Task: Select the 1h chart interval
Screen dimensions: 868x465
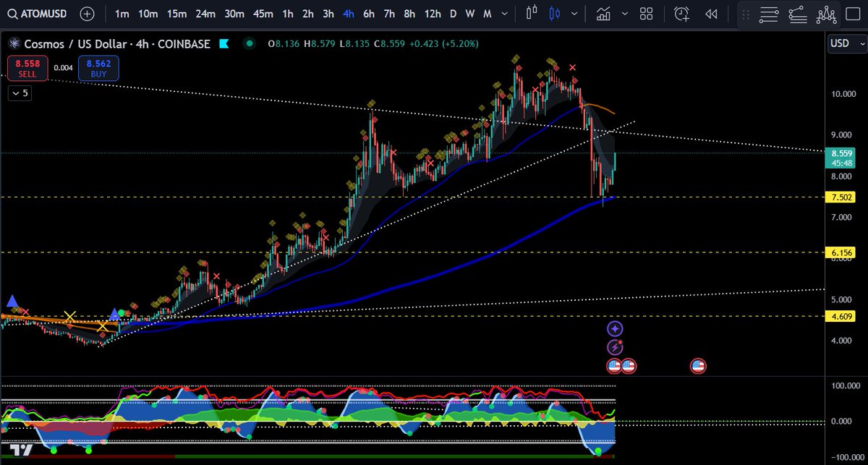Action: pyautogui.click(x=288, y=14)
